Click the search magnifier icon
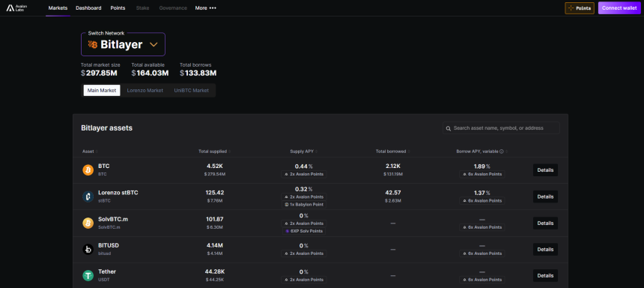The height and width of the screenshot is (288, 644). pyautogui.click(x=449, y=128)
